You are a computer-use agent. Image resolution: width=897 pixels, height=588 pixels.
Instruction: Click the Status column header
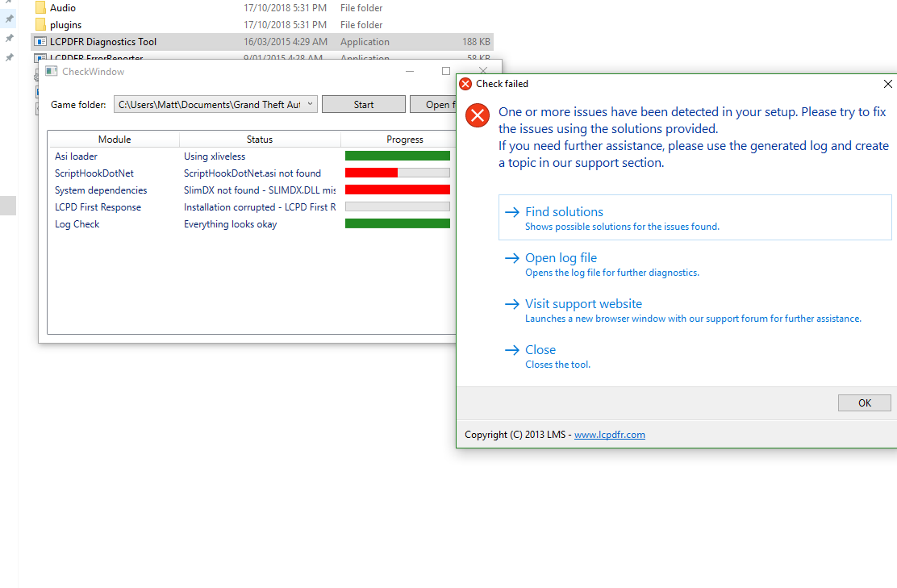coord(260,139)
